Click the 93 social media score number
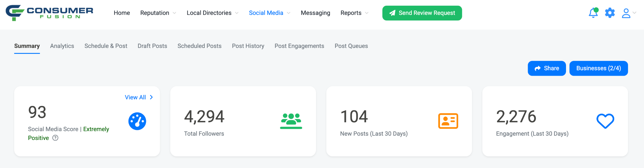Image resolution: width=644 pixels, height=168 pixels. (37, 112)
